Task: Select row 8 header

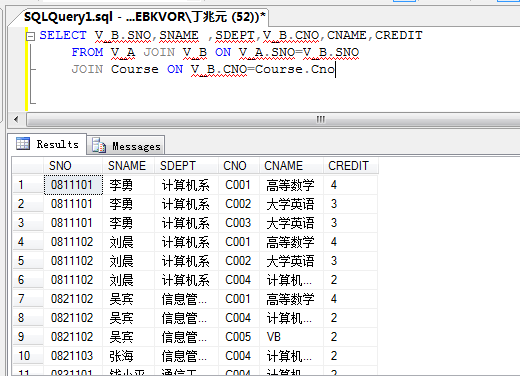Action: [x=28, y=318]
